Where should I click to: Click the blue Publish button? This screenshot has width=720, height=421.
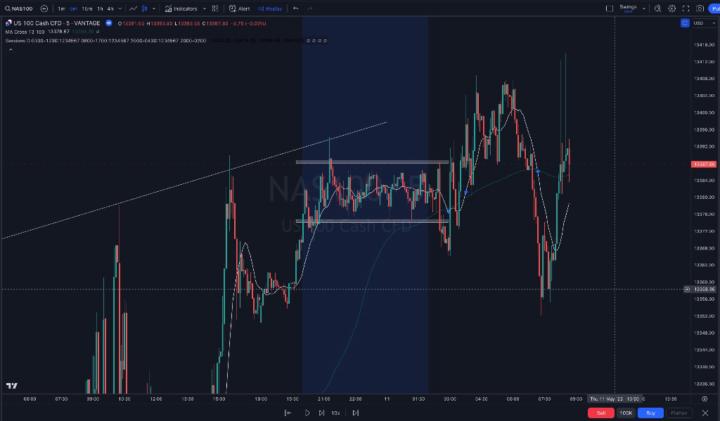pyautogui.click(x=714, y=8)
